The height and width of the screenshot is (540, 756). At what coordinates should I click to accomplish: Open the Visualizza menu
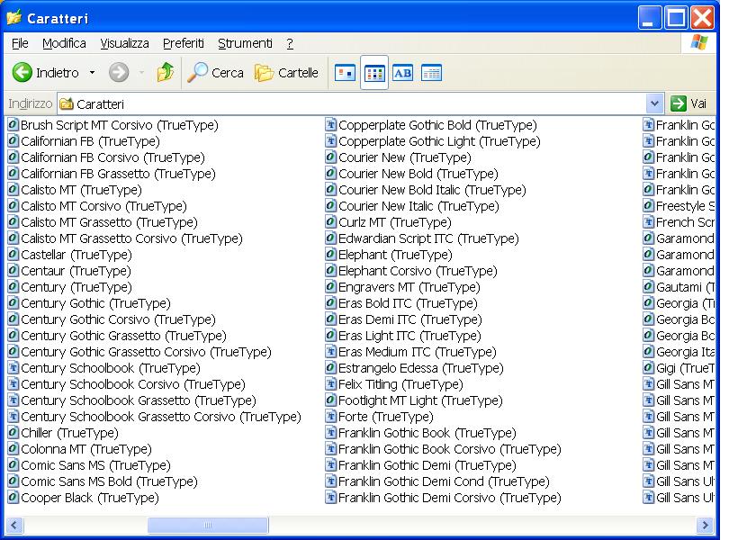(124, 43)
